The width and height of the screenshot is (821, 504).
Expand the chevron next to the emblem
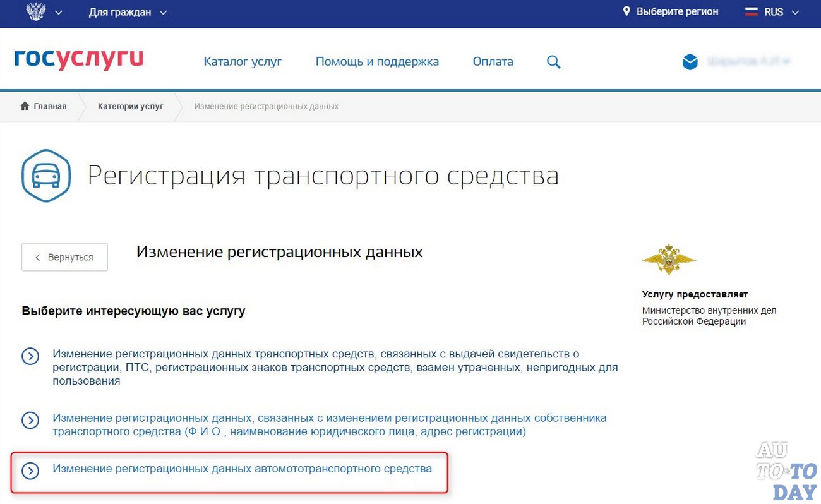point(59,13)
